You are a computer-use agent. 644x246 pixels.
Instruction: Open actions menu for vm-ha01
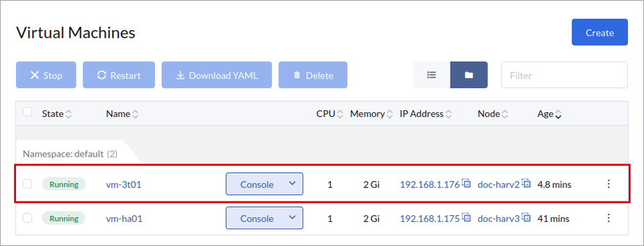(x=608, y=218)
